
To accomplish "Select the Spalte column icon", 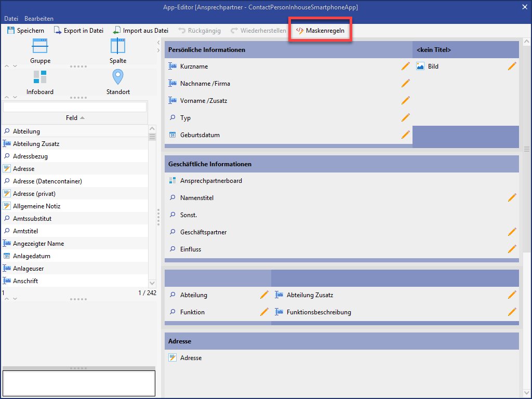I will click(x=118, y=47).
